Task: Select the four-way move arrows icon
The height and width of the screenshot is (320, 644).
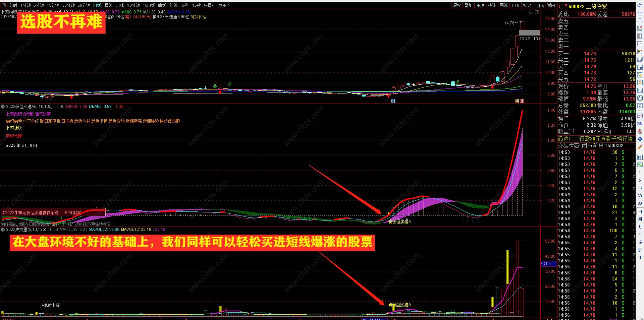Action: click(x=640, y=139)
